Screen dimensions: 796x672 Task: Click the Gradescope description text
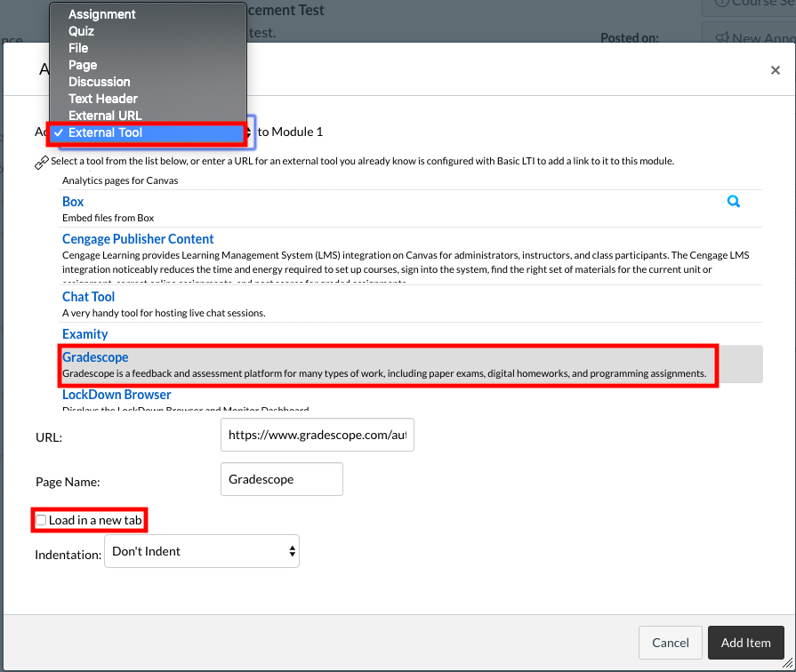pos(384,373)
